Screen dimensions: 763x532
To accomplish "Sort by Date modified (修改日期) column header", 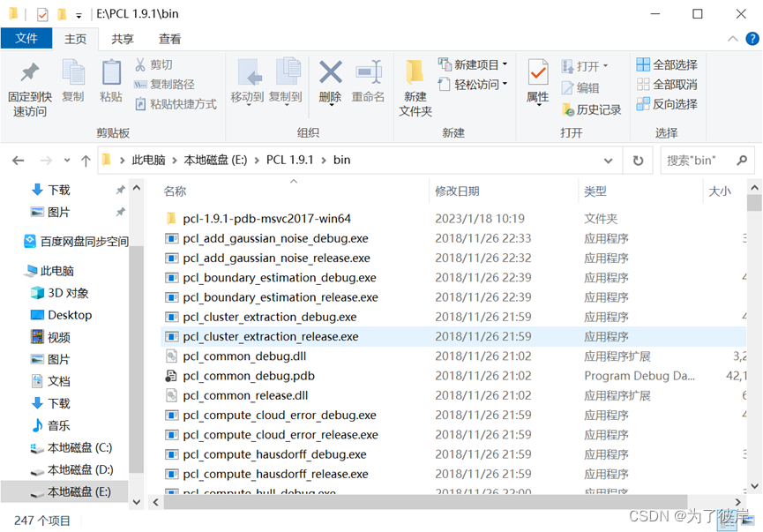I will coord(457,191).
